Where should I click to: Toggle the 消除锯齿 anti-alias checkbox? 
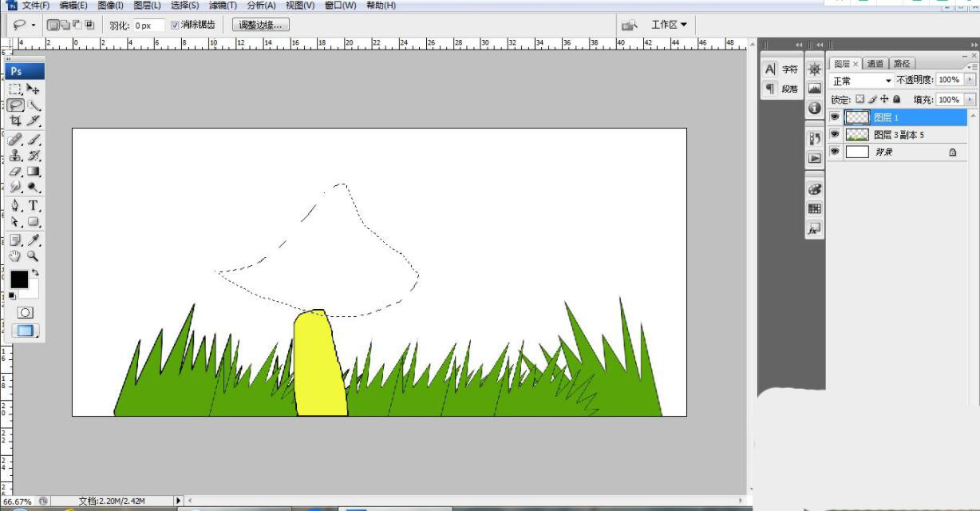(176, 25)
